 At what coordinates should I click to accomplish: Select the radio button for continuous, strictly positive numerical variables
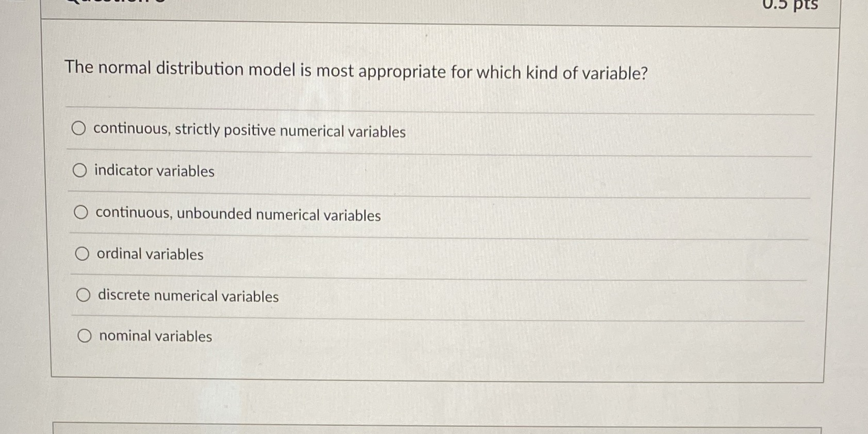point(80,129)
